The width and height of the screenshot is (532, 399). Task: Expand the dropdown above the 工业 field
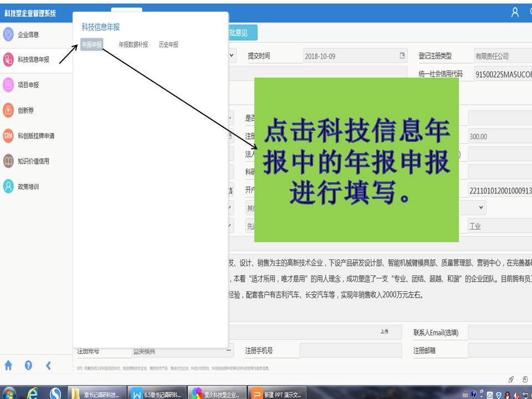pyautogui.click(x=481, y=207)
